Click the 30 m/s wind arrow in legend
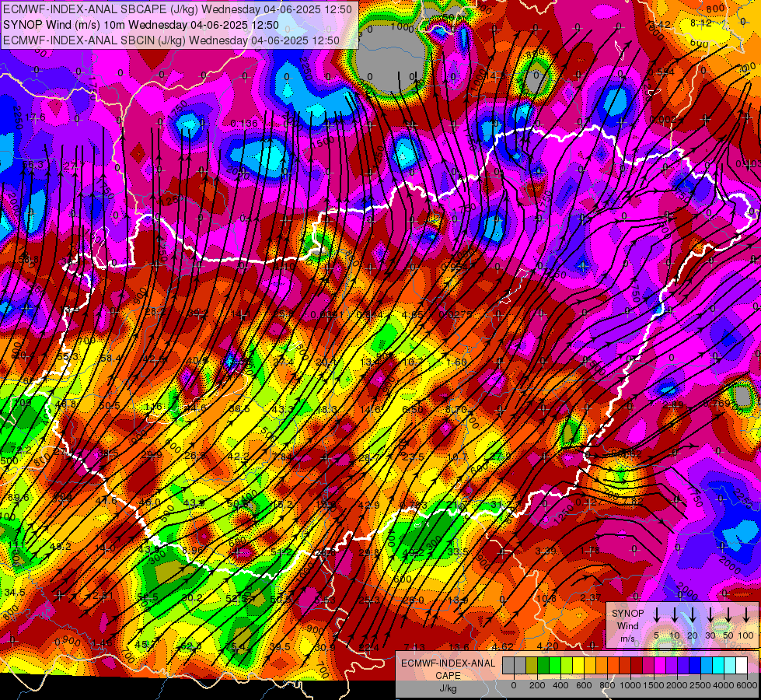Screen dimensions: 761x700 coord(710,614)
